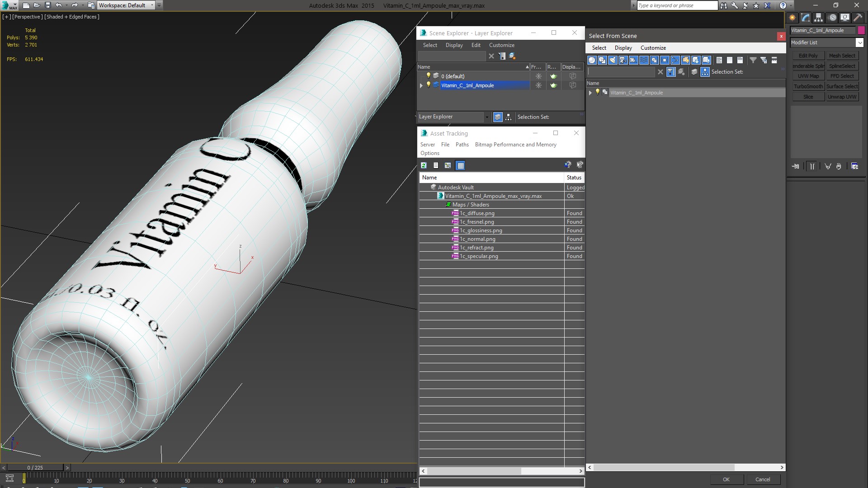Switch Asset Tracking to table view icon

click(x=460, y=165)
